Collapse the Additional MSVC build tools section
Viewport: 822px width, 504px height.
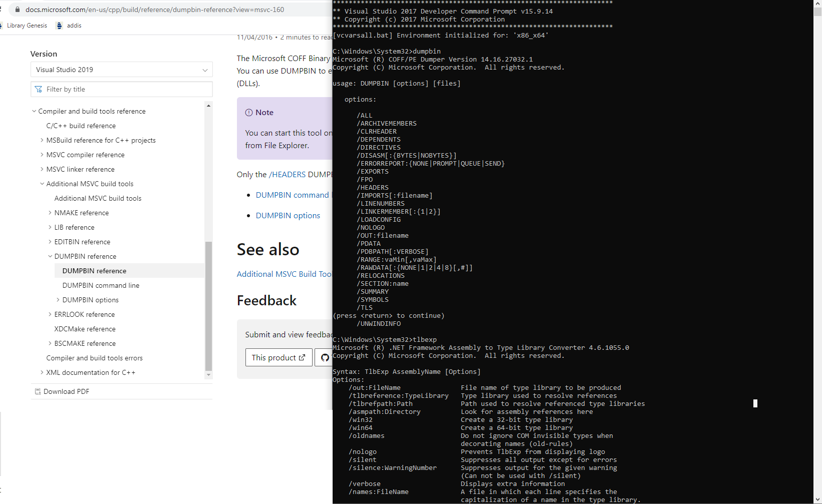(x=42, y=184)
